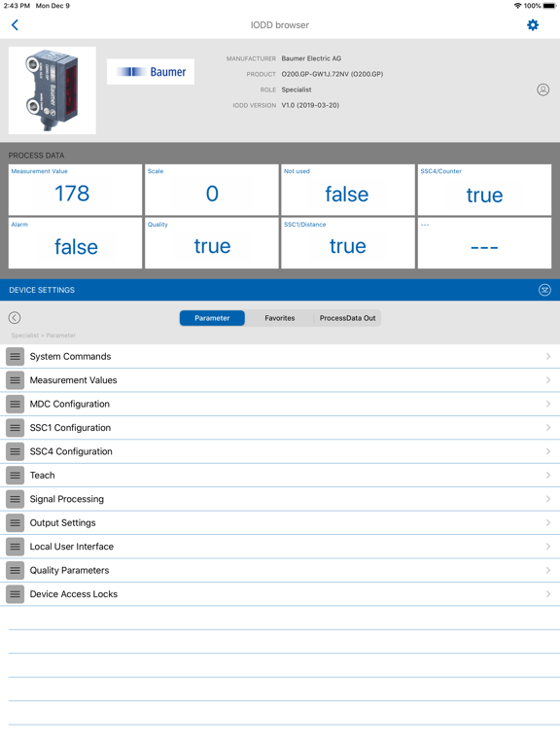This screenshot has width=560, height=747.
Task: Open Signal Processing entry
Action: (x=280, y=499)
